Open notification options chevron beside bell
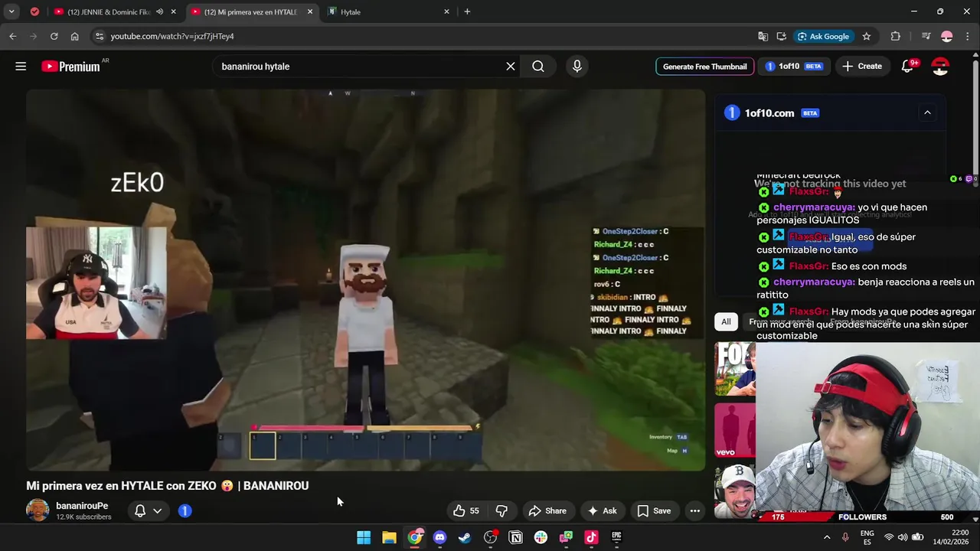The width and height of the screenshot is (980, 551). click(157, 510)
